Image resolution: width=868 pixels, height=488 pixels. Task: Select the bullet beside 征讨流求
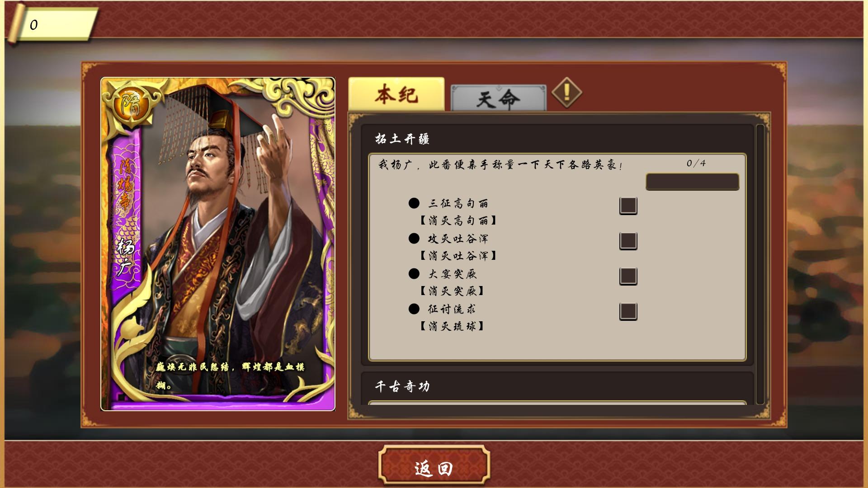coord(414,309)
